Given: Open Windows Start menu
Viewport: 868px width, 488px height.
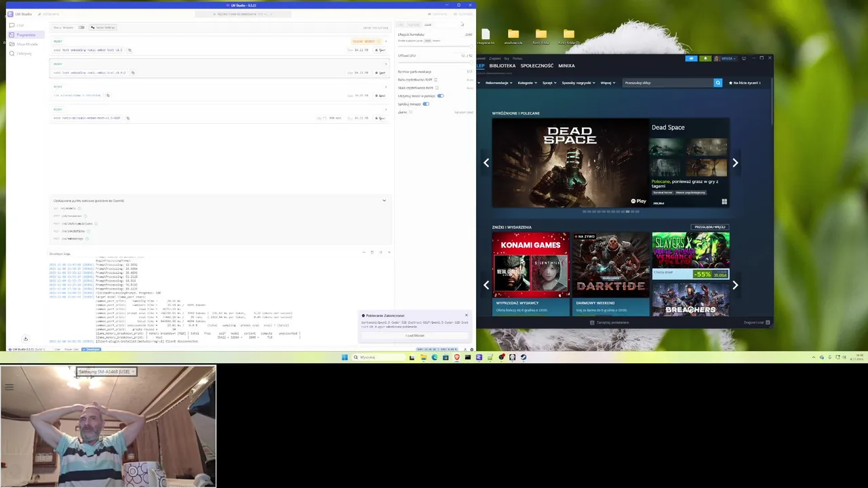Looking at the screenshot, I should pyautogui.click(x=344, y=357).
